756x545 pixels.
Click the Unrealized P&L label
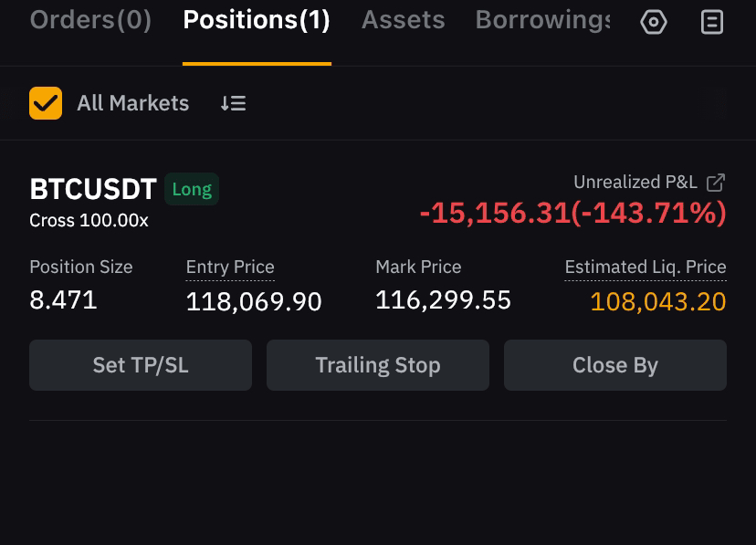635,183
